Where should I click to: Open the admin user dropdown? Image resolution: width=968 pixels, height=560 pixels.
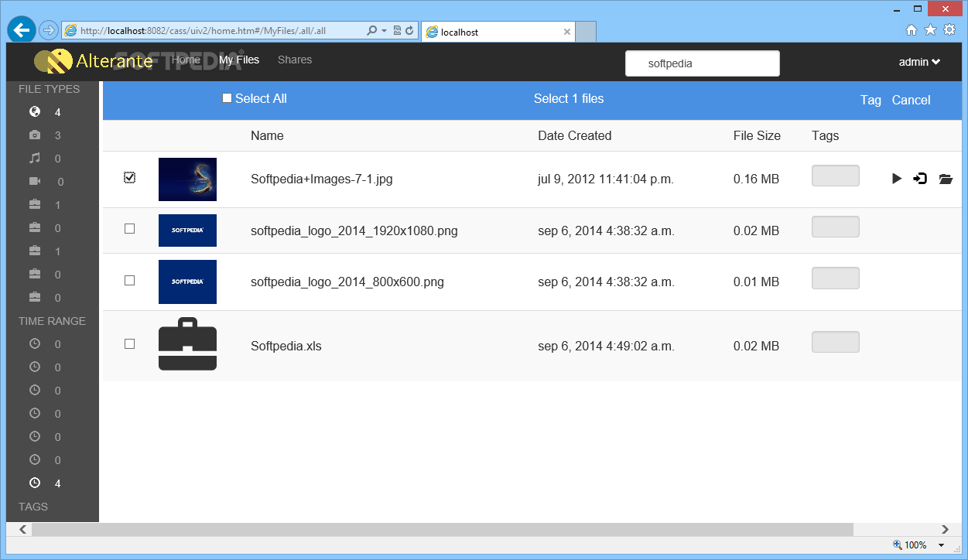coord(919,62)
